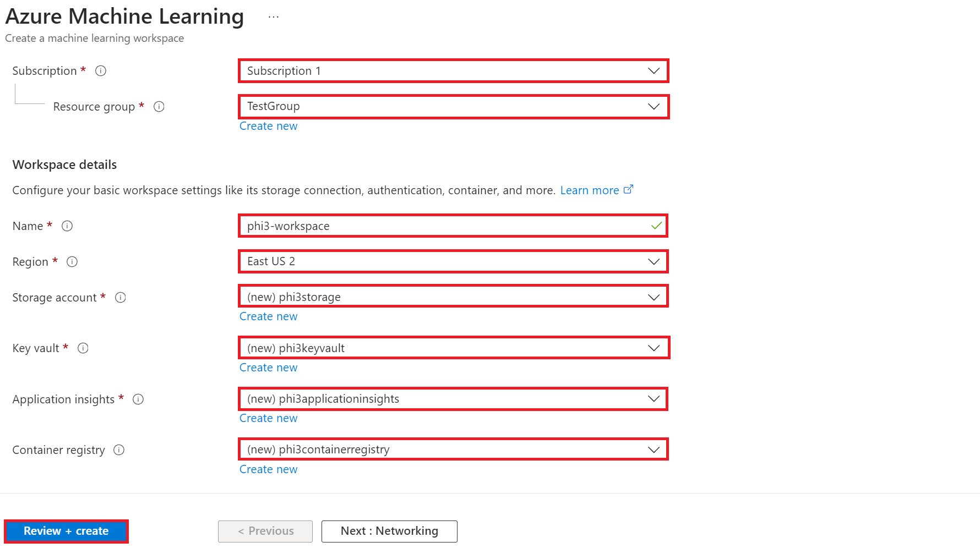The image size is (980, 548).
Task: Show info tooltip for Subscription
Action: coord(101,71)
